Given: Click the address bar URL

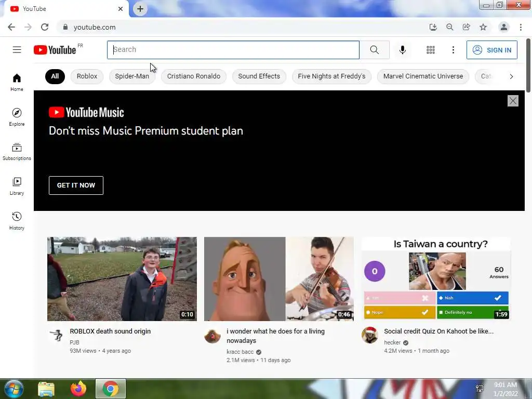Looking at the screenshot, I should 95,27.
